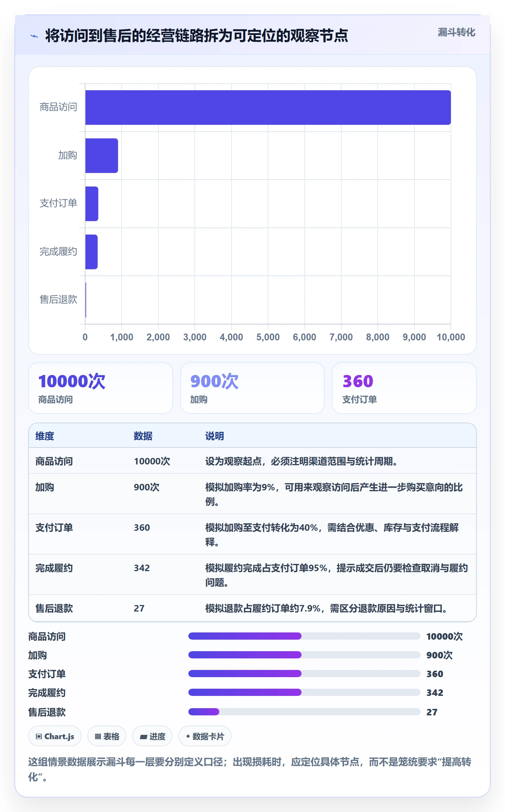This screenshot has height=812, width=505.
Task: Click the 售后退款 bar in chart
Action: click(x=85, y=300)
